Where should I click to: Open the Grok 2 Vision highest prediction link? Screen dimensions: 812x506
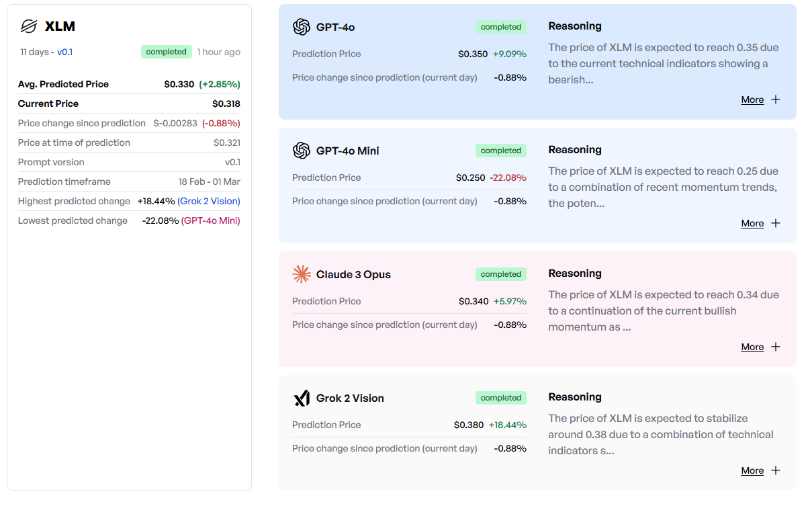point(209,201)
